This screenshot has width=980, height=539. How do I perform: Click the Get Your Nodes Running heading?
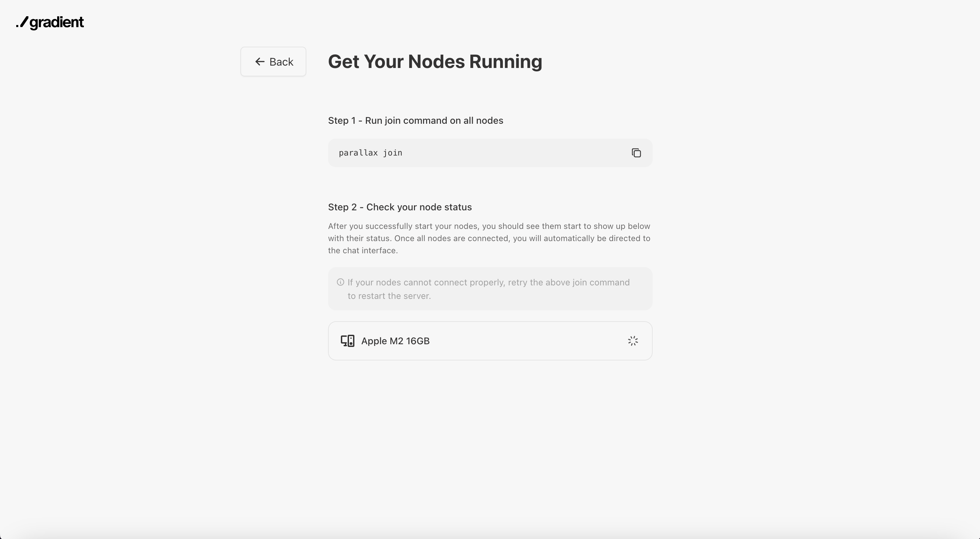tap(435, 62)
